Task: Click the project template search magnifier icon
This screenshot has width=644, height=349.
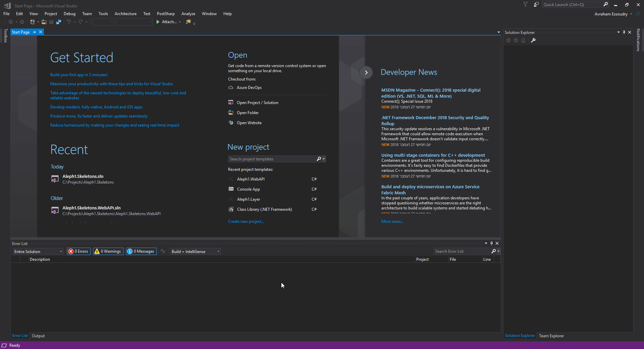Action: pyautogui.click(x=319, y=159)
